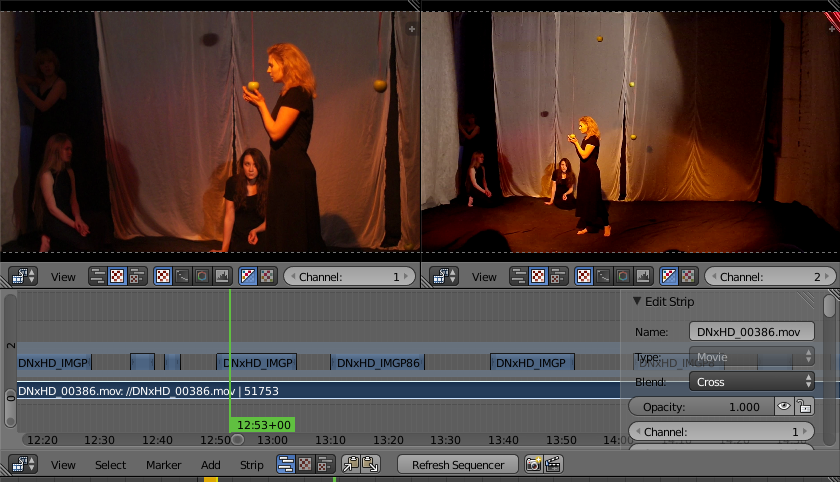Click horizontal scrollbar handle near 12:50

238,440
